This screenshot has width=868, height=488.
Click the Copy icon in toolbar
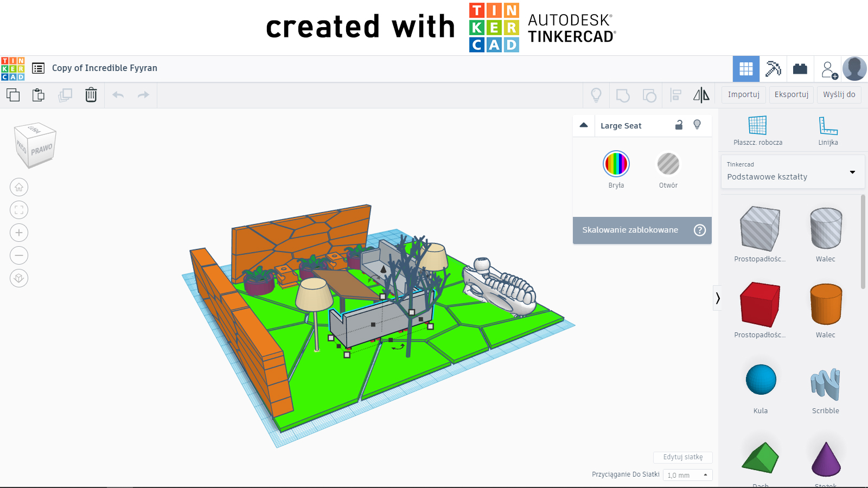click(13, 95)
